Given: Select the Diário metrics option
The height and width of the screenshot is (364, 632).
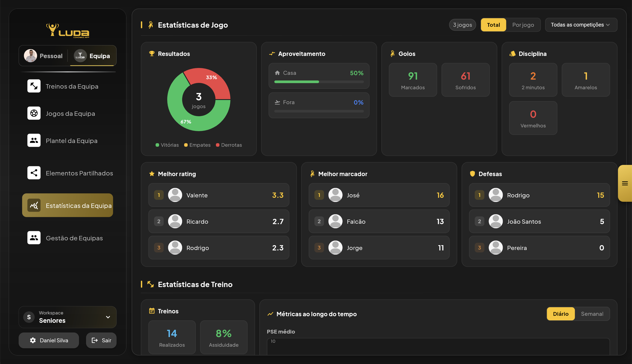Looking at the screenshot, I should click(x=560, y=314).
